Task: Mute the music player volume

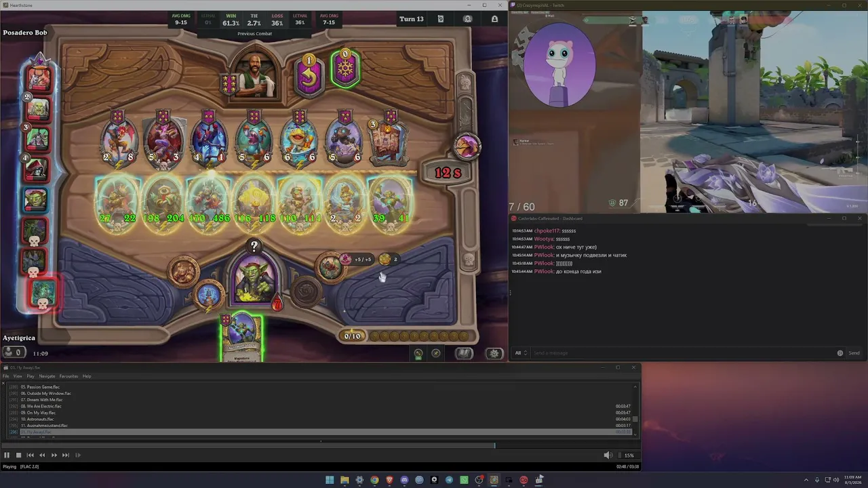Action: pyautogui.click(x=608, y=455)
